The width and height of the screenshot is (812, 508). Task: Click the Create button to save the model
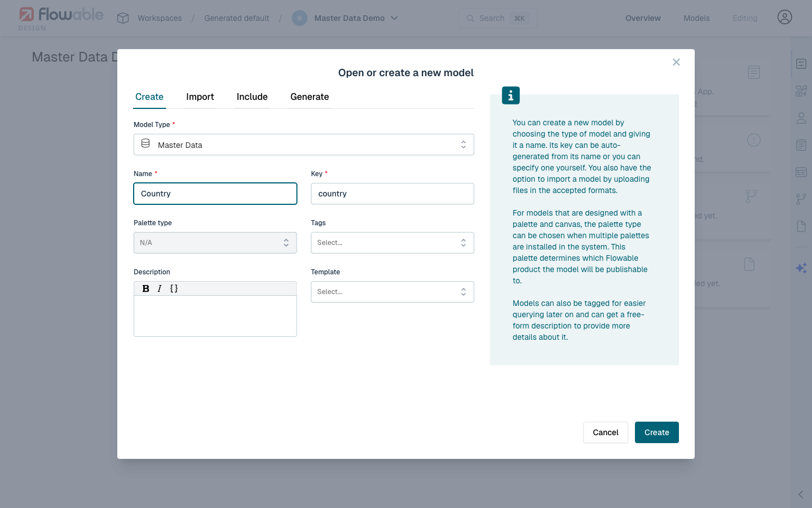[656, 432]
